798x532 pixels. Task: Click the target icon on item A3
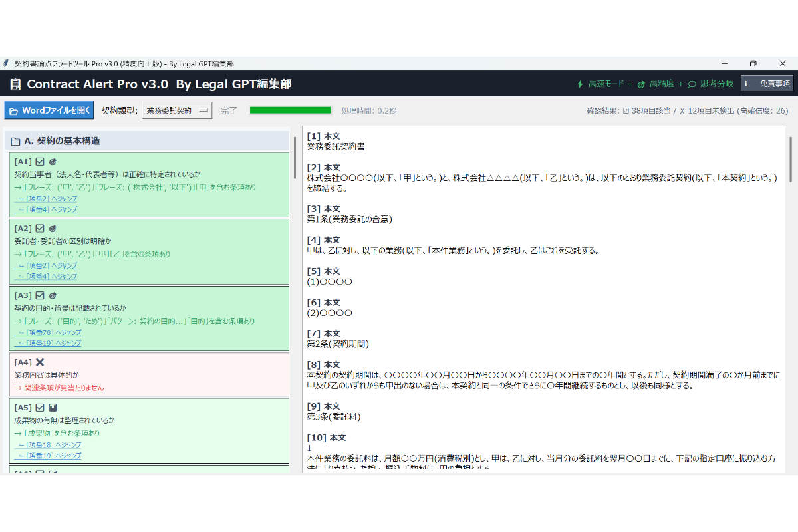53,295
